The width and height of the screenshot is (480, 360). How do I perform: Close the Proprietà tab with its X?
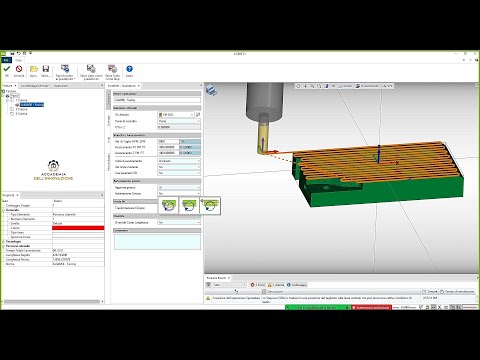coord(18,195)
